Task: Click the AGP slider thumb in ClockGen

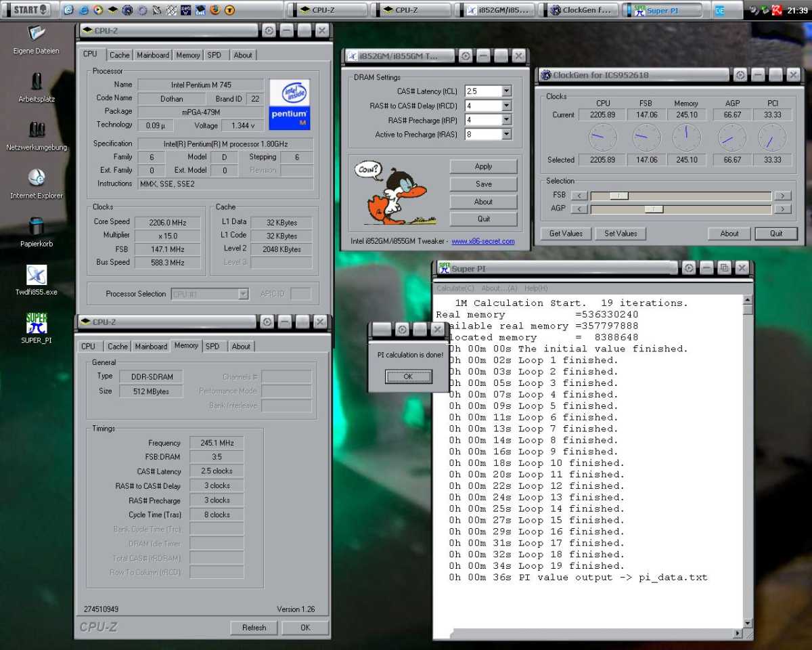Action: tap(654, 209)
